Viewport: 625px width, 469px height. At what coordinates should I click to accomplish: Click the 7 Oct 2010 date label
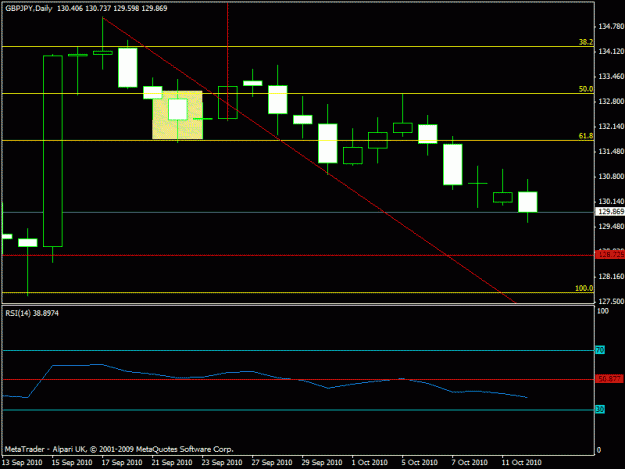pyautogui.click(x=469, y=462)
